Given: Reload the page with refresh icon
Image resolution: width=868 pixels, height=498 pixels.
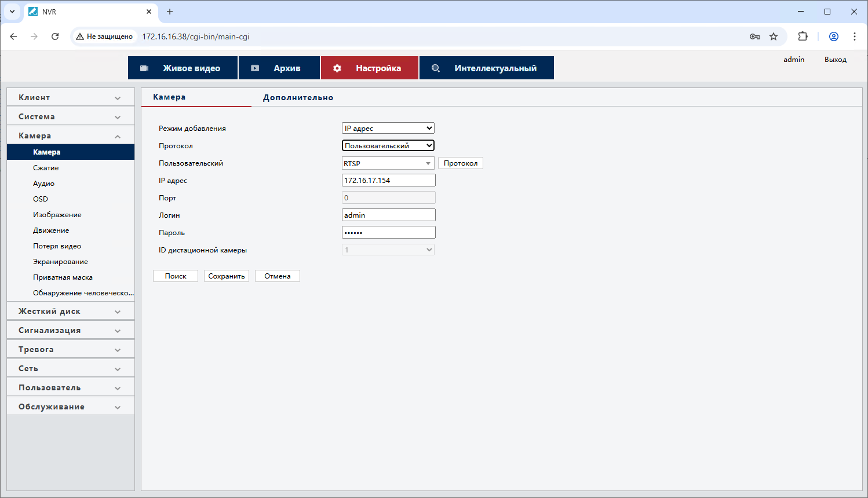Looking at the screenshot, I should click(x=55, y=36).
